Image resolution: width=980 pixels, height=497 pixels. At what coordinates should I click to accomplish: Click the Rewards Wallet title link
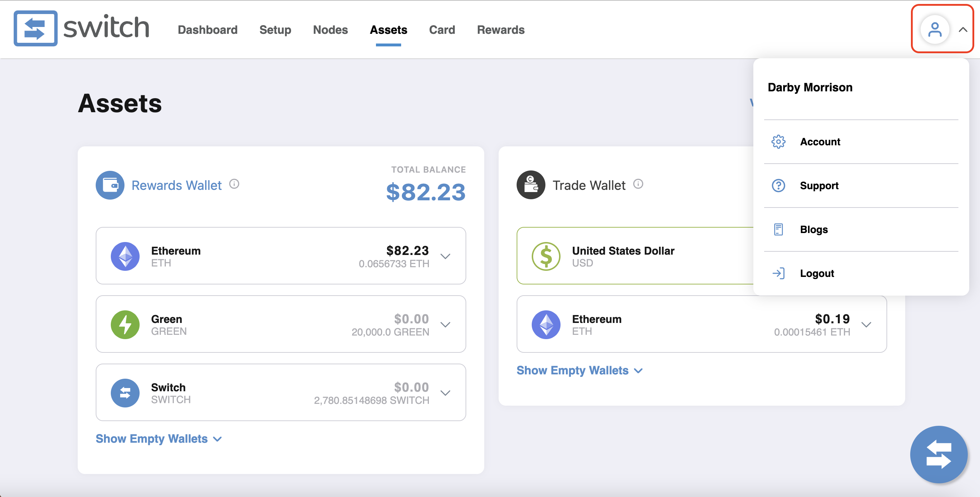coord(176,185)
